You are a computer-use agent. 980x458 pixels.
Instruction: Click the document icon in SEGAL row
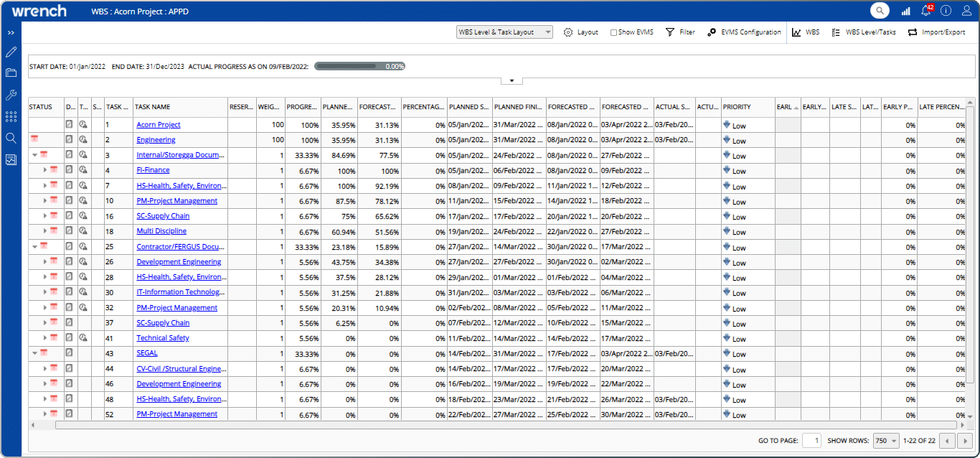tap(70, 352)
